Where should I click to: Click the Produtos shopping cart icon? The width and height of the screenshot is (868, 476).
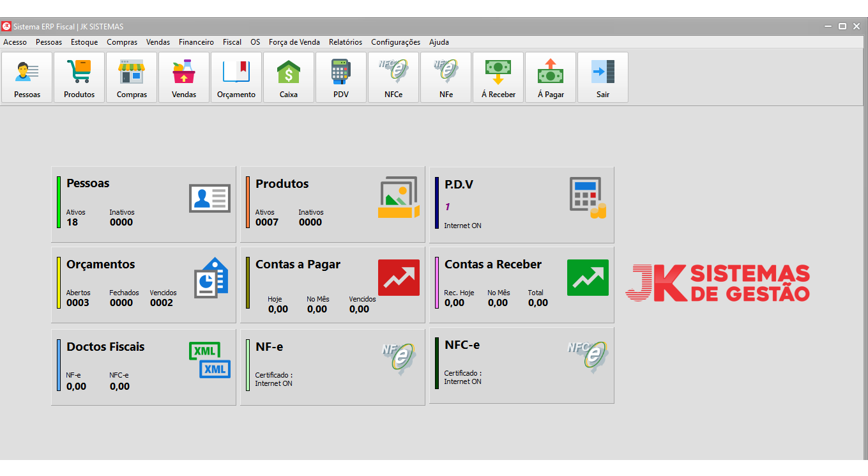pos(79,77)
